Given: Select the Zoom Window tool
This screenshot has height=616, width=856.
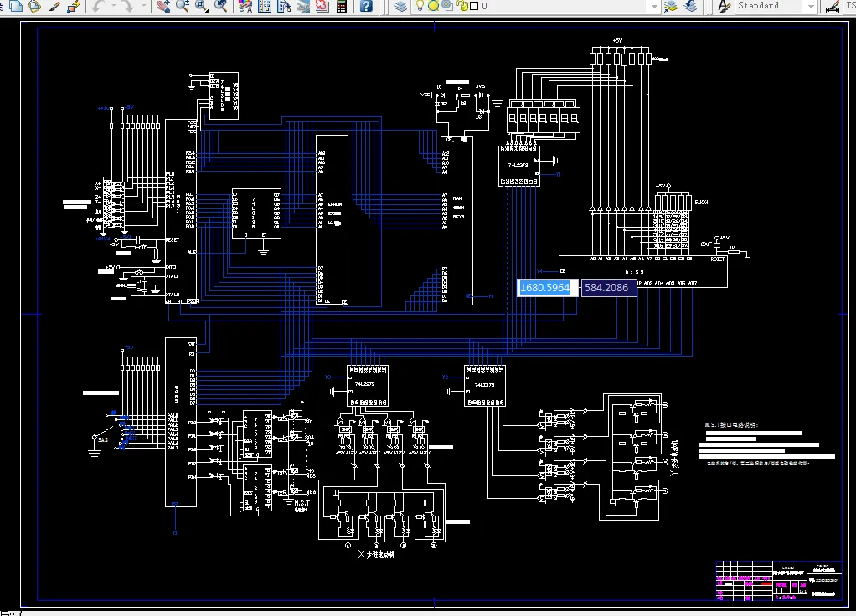Looking at the screenshot, I should coord(202,6).
